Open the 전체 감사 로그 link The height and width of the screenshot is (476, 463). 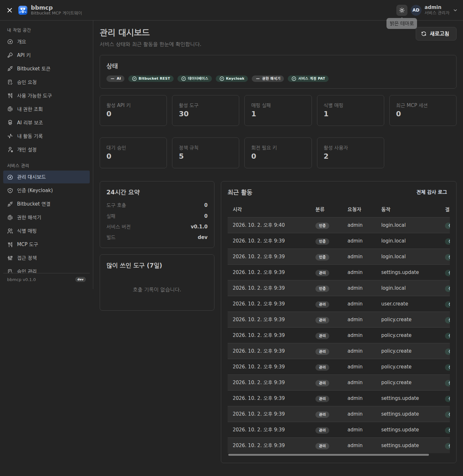[431, 192]
